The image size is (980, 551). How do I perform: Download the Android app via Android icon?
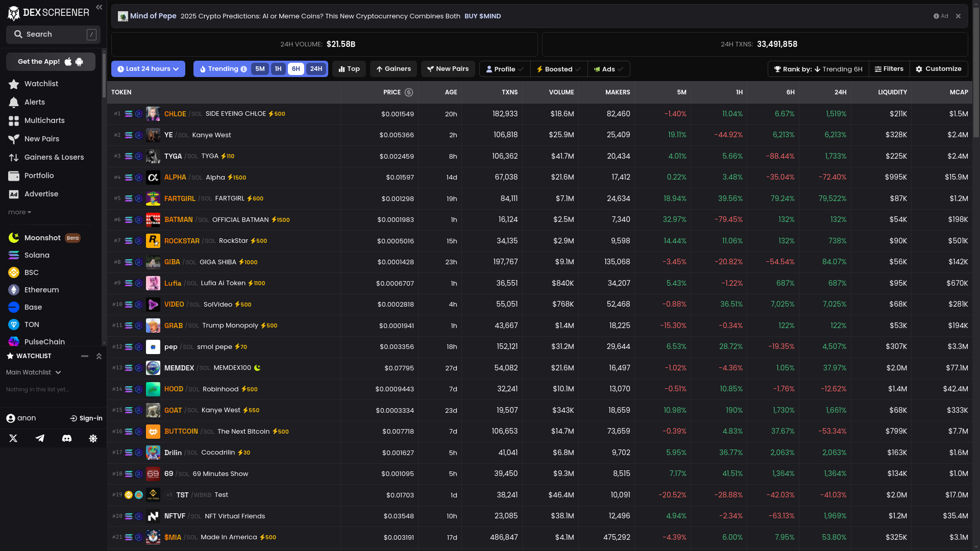point(79,62)
